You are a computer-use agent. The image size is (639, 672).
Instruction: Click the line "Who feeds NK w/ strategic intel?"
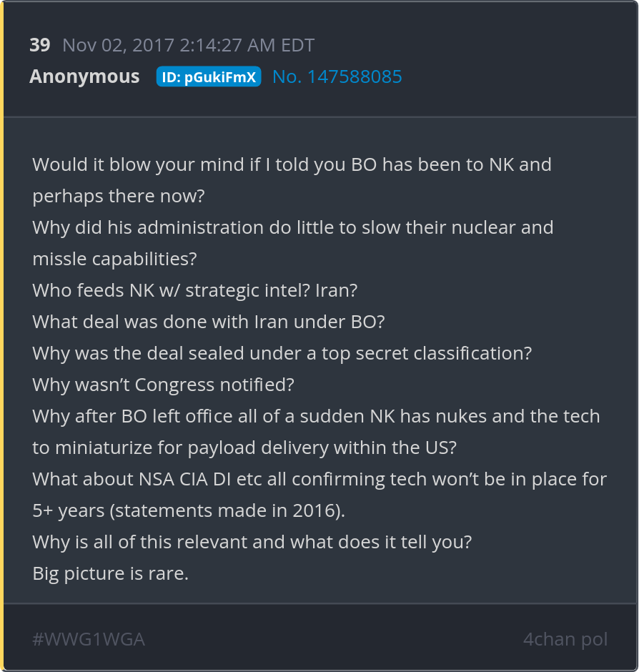pos(194,290)
